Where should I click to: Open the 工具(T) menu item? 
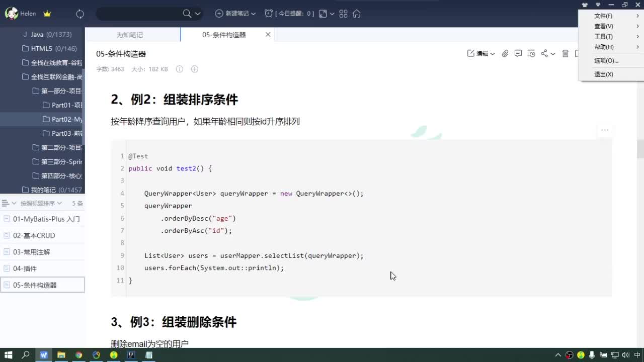[x=611, y=37]
